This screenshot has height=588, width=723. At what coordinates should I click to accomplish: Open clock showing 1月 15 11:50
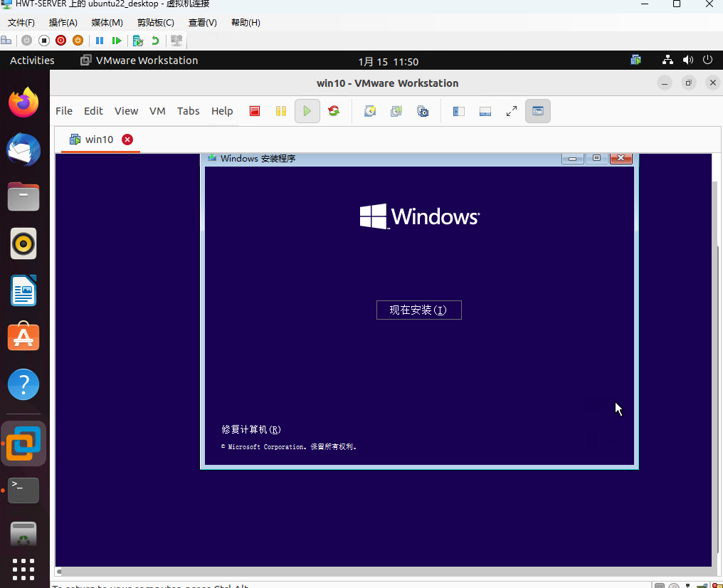pos(389,61)
